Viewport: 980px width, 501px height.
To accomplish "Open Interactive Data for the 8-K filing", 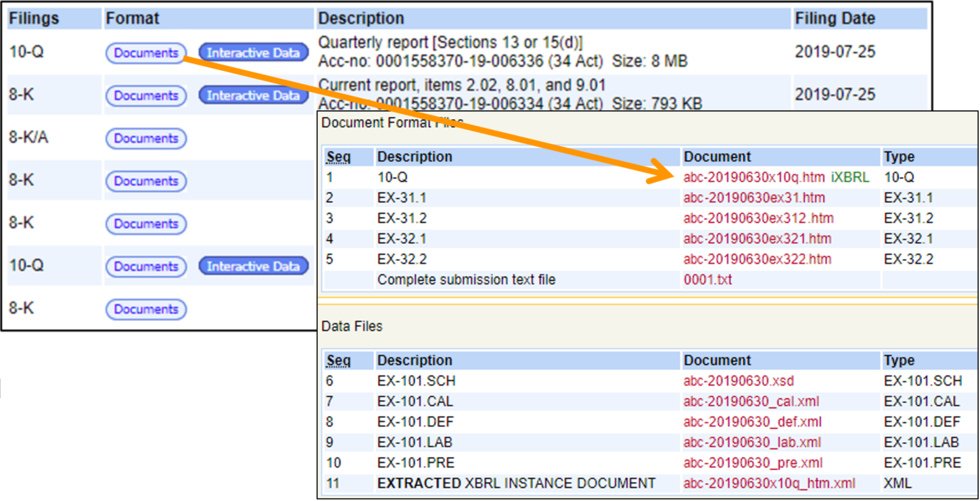I will 254,95.
